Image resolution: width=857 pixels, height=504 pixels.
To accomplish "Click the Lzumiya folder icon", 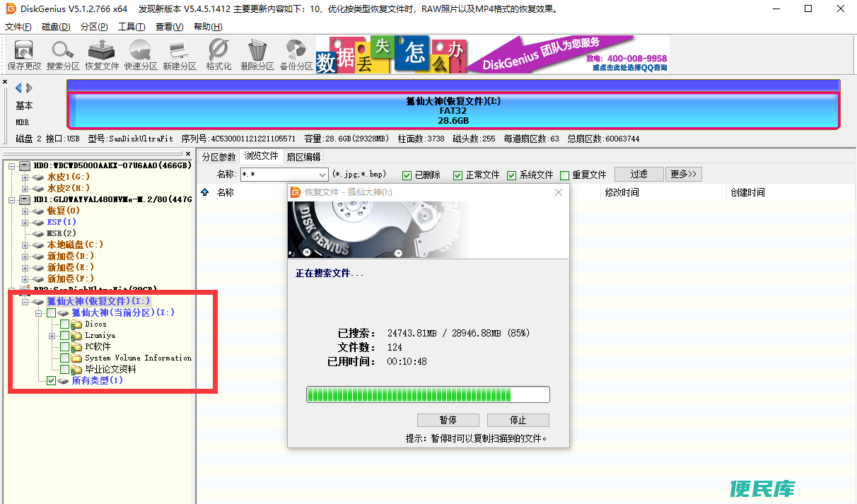I will coord(76,336).
